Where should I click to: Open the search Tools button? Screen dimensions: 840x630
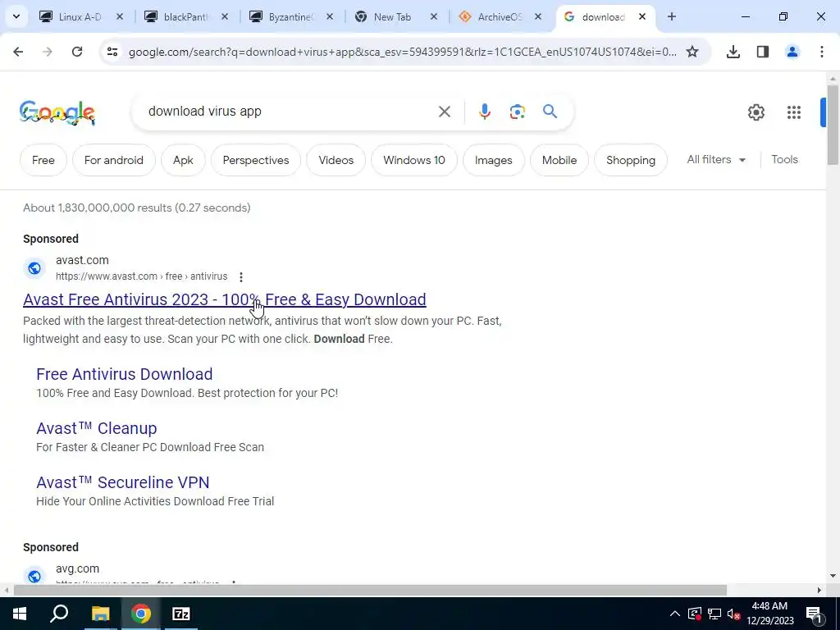784,160
